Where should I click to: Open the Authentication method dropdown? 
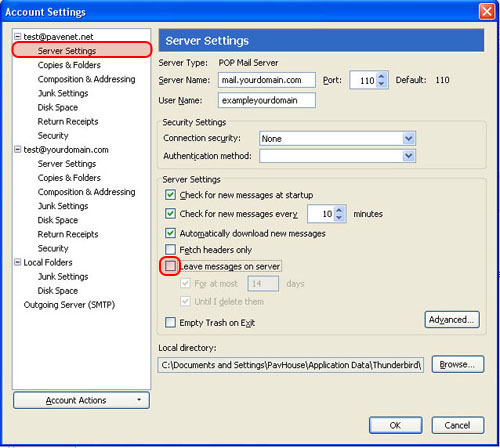click(x=408, y=156)
